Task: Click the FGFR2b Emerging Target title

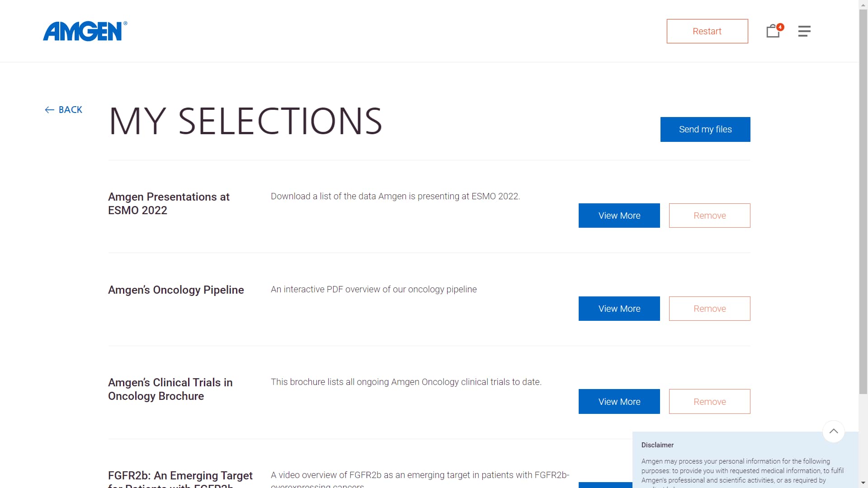Action: coord(180,476)
